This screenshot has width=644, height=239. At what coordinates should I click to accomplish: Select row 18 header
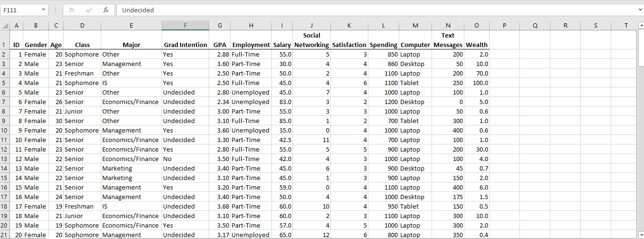pyautogui.click(x=5, y=206)
